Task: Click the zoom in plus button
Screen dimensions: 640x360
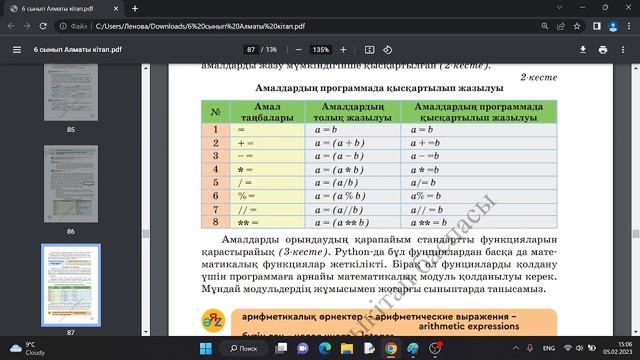Action: (343, 50)
